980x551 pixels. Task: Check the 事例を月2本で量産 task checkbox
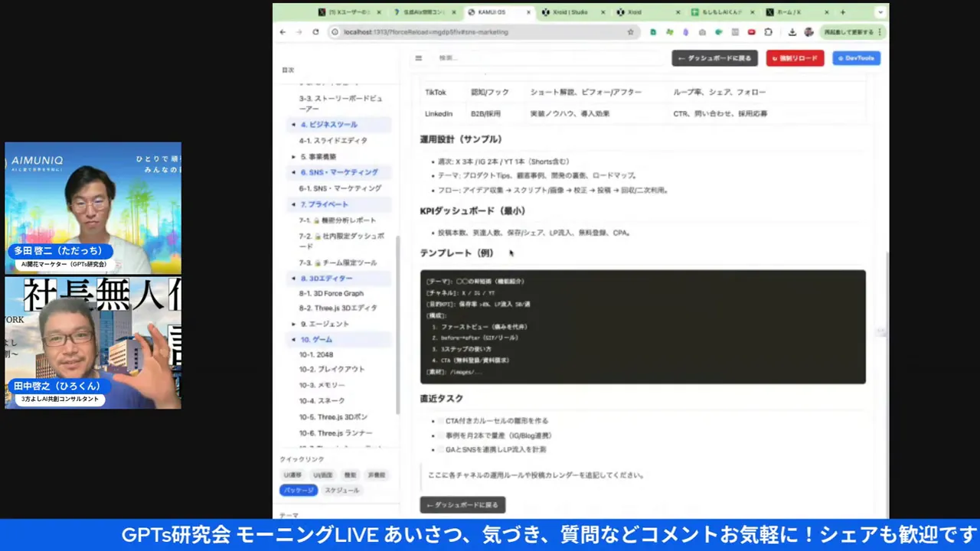click(x=439, y=435)
